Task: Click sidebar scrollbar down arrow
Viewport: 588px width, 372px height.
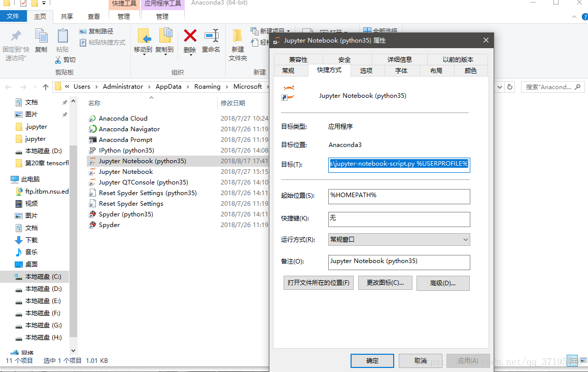Action: (x=73, y=351)
